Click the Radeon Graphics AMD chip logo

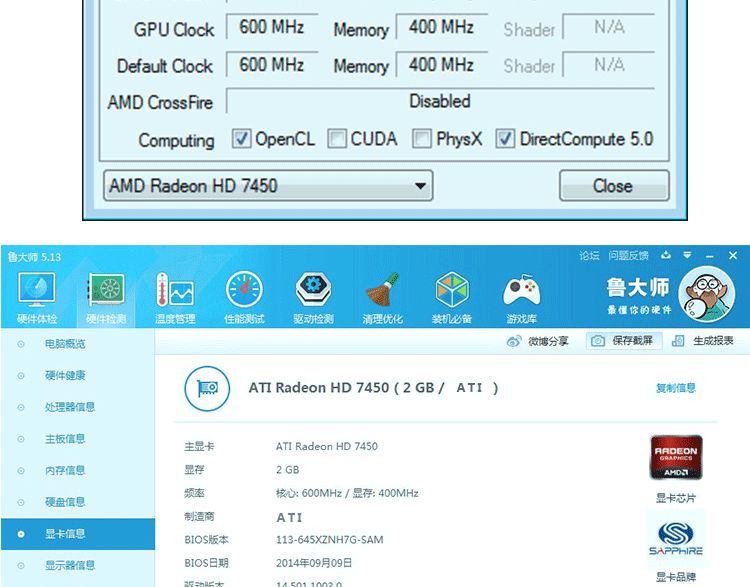tap(676, 457)
